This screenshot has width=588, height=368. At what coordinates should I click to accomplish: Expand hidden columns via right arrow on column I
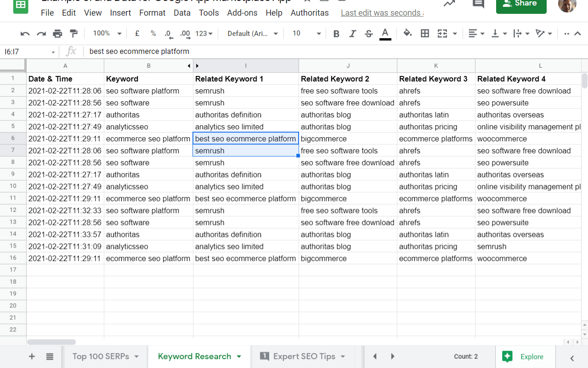tap(198, 66)
